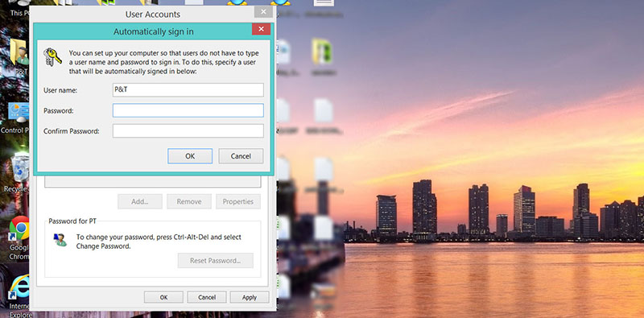Focus the Password input field

click(188, 110)
